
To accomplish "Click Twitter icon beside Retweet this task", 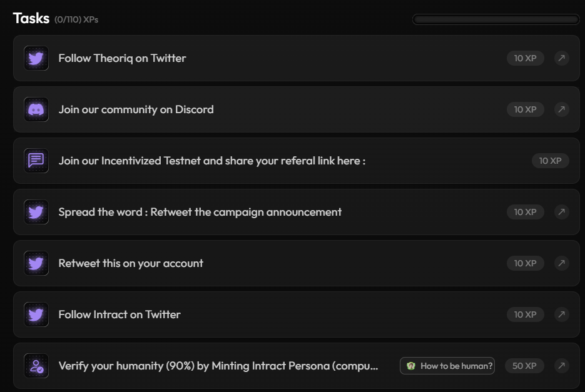I will tap(36, 263).
